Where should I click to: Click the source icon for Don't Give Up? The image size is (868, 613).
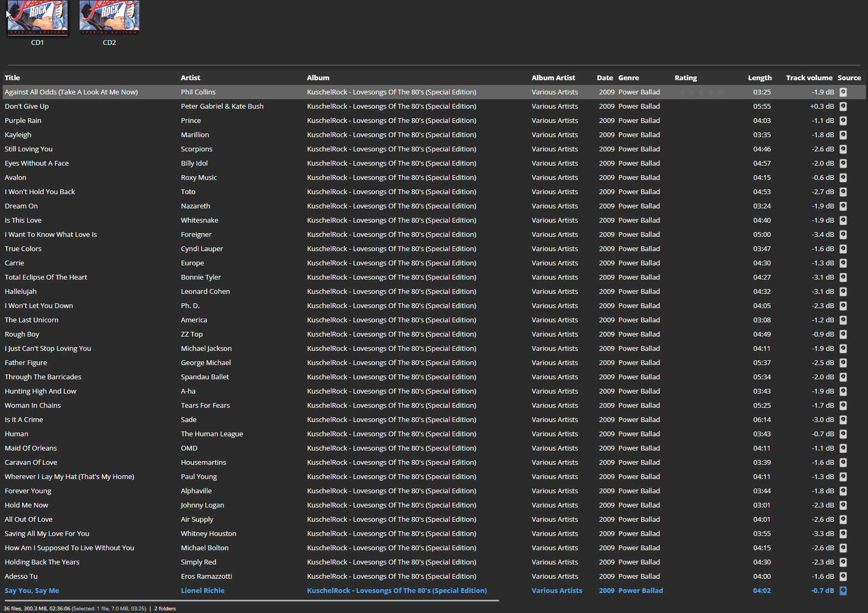pyautogui.click(x=843, y=107)
